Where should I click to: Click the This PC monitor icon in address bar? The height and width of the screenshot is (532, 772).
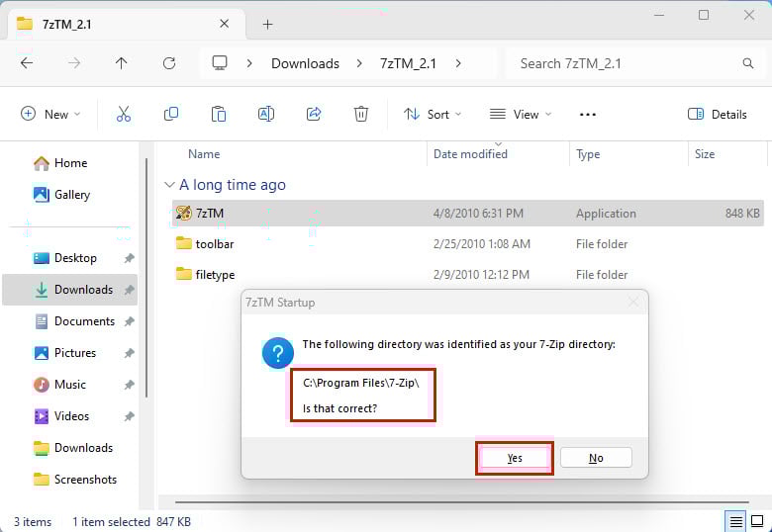coord(220,63)
